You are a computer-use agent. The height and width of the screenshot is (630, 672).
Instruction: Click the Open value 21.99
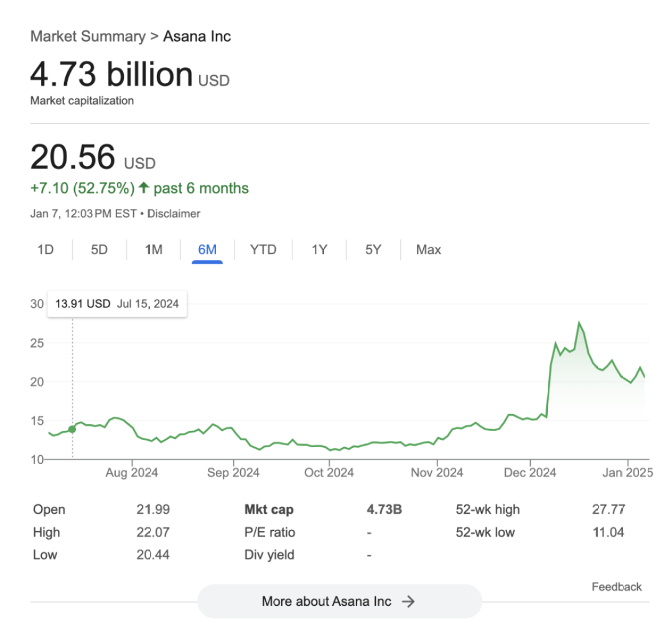[153, 509]
